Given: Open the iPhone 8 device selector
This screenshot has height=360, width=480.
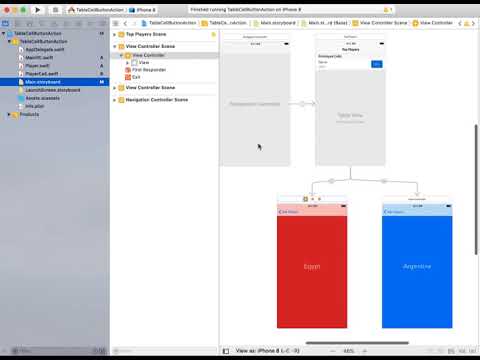Looking at the screenshot, I should tap(143, 10).
